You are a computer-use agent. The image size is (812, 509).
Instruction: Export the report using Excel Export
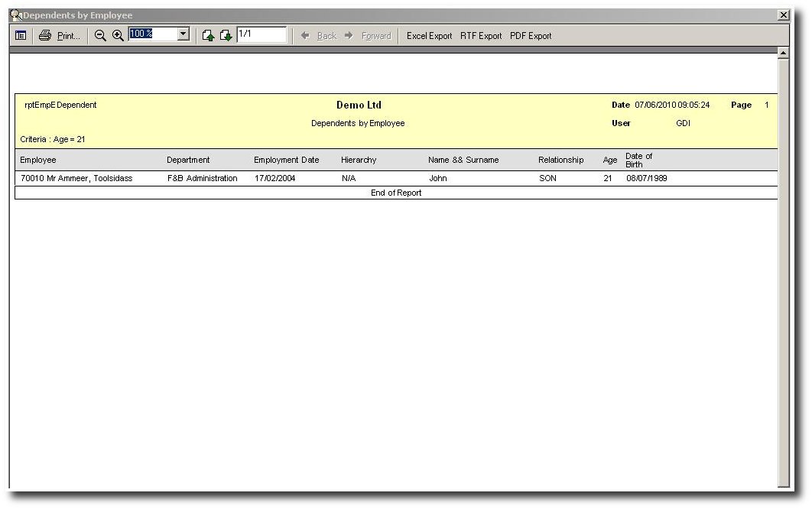click(x=429, y=36)
